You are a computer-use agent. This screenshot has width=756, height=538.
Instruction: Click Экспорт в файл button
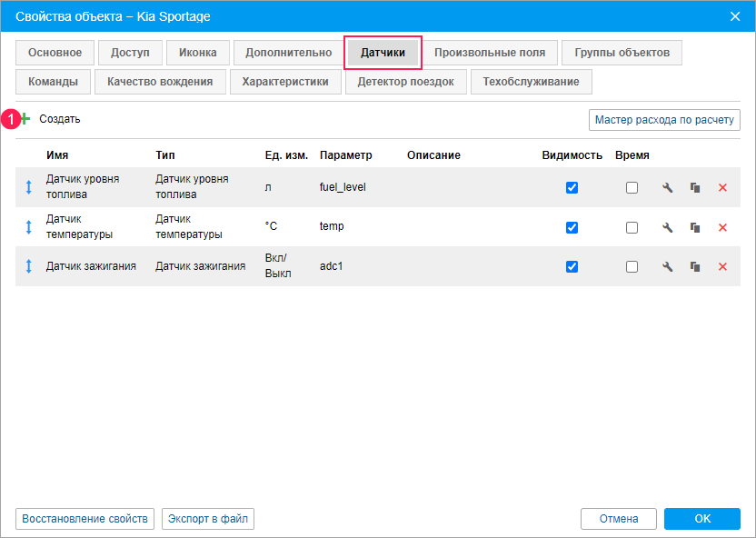208,519
